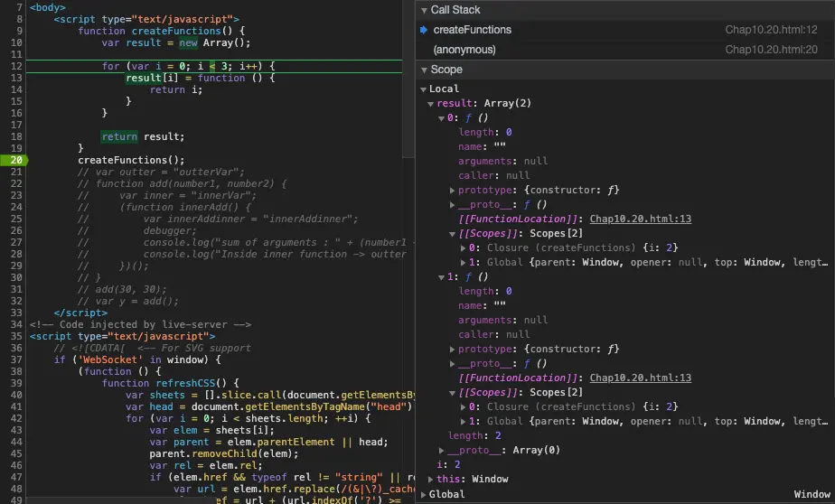Collapse the result: Array(2) node

click(x=430, y=104)
